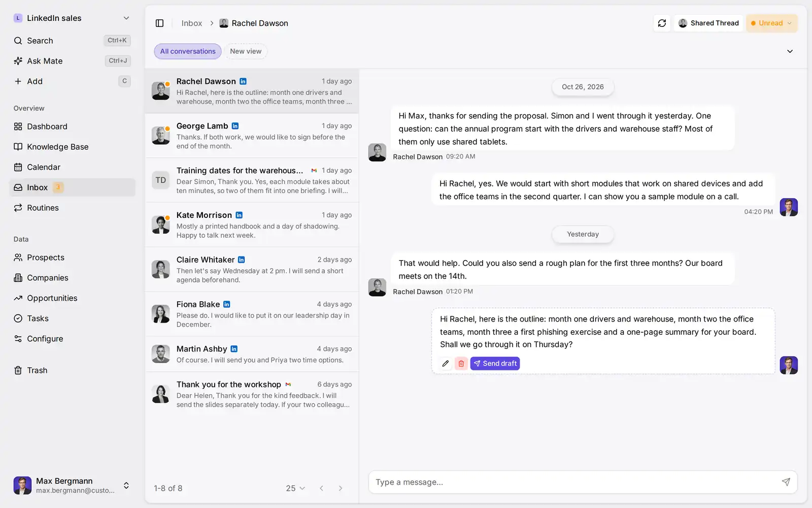Click the Send draft button
This screenshot has width=812, height=508.
495,364
